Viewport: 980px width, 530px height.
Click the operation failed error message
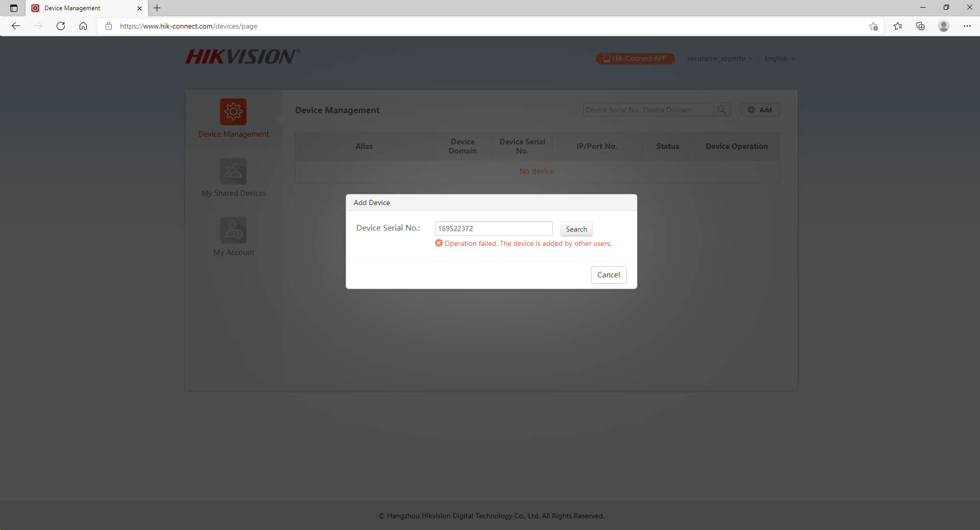tap(528, 243)
